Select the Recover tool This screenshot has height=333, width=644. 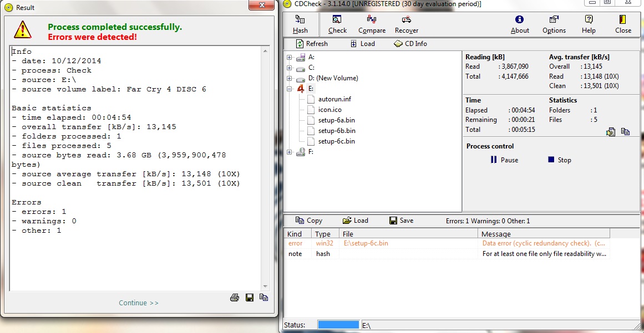(406, 24)
